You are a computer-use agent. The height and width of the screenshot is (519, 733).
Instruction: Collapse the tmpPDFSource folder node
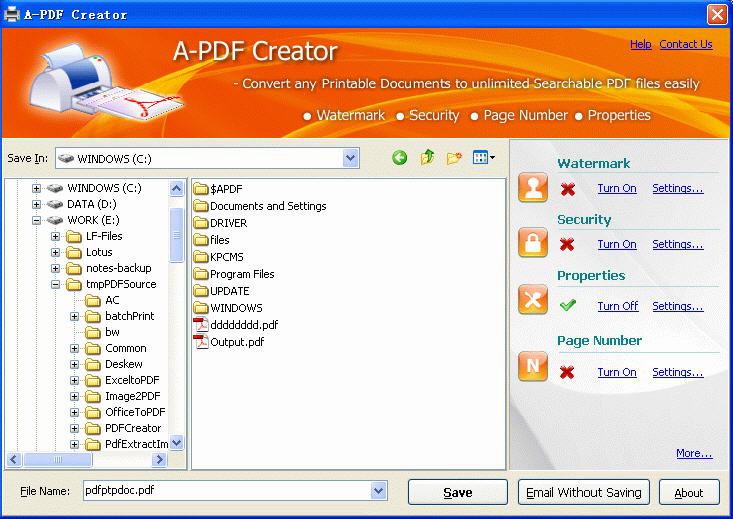55,284
